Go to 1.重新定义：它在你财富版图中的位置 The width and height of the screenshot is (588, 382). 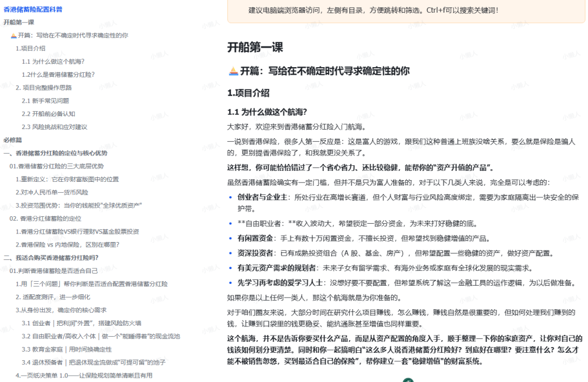(67, 180)
